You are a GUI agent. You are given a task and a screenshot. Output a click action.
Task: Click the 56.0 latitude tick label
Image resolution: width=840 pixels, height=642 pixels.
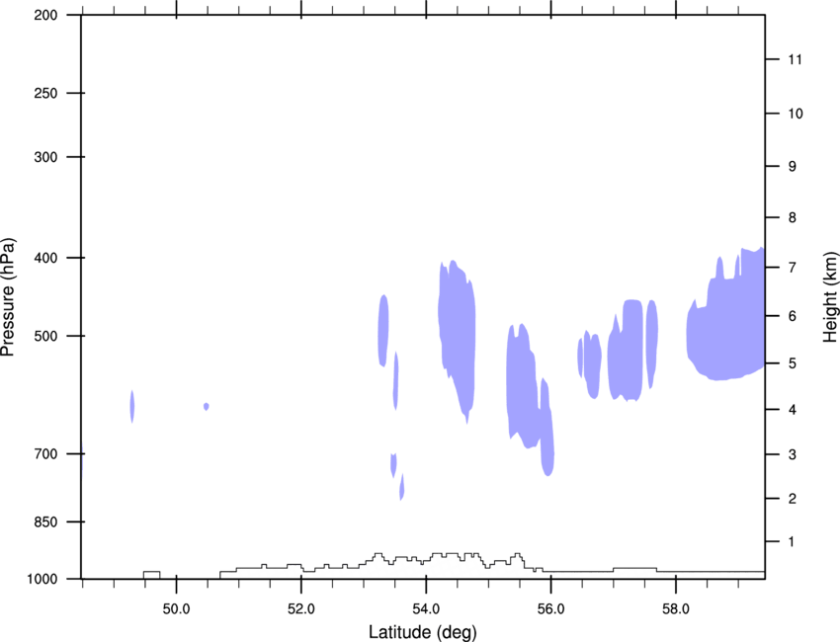point(550,608)
